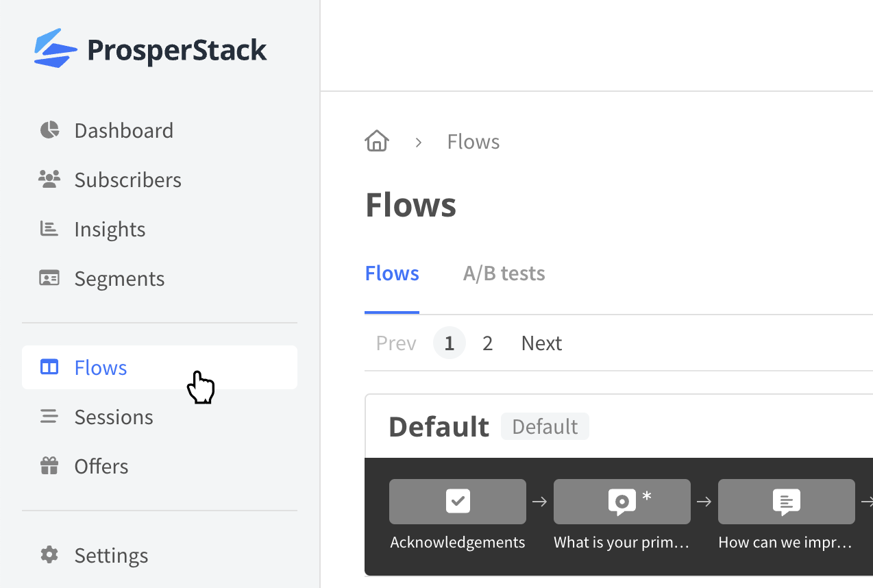Select the required survey step marked with asterisk
Image resolution: width=873 pixels, height=588 pixels.
click(x=622, y=501)
